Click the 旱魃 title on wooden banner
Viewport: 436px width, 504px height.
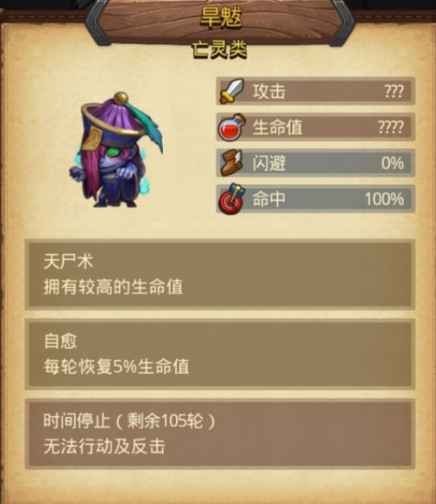tap(221, 17)
